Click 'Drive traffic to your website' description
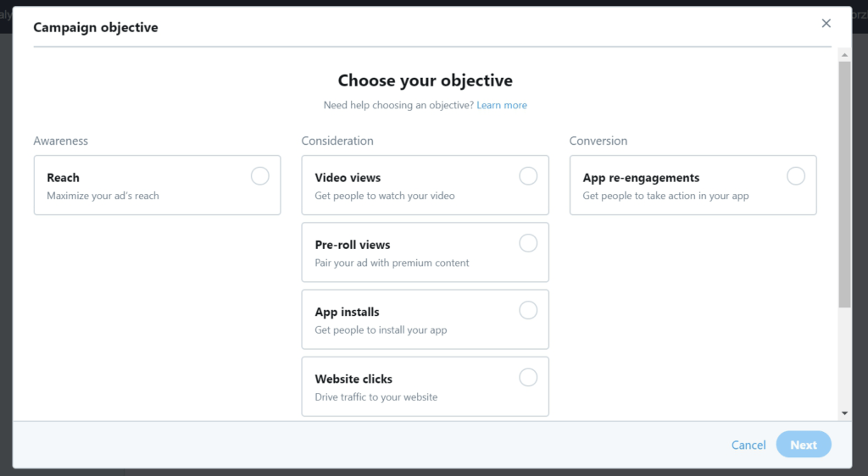The height and width of the screenshot is (476, 868). tap(376, 397)
